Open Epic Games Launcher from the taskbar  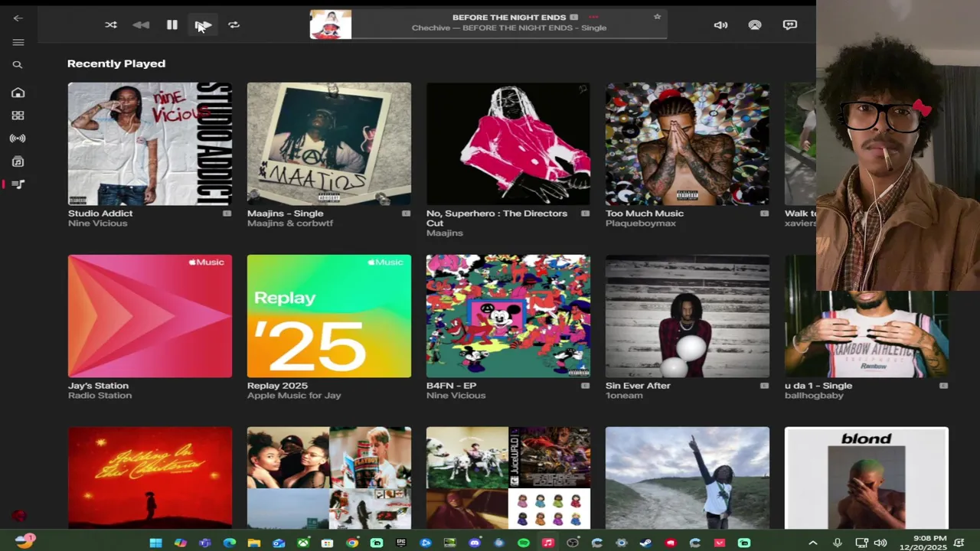pyautogui.click(x=400, y=543)
